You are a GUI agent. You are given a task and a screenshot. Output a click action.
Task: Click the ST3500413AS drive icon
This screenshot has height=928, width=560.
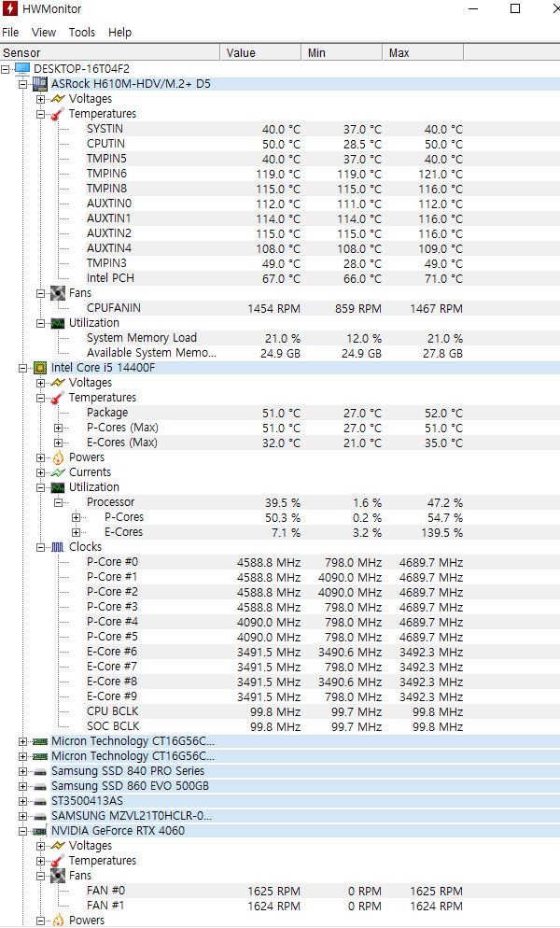(39, 801)
